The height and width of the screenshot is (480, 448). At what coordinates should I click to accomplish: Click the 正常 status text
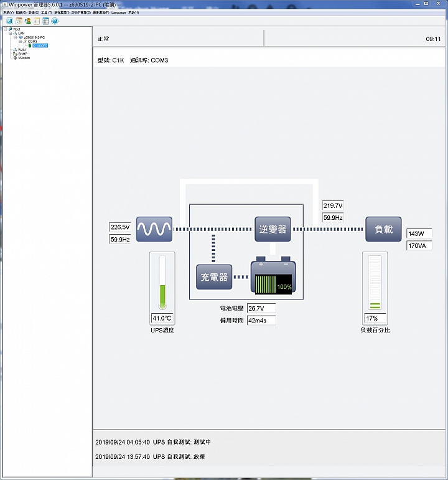coord(103,39)
